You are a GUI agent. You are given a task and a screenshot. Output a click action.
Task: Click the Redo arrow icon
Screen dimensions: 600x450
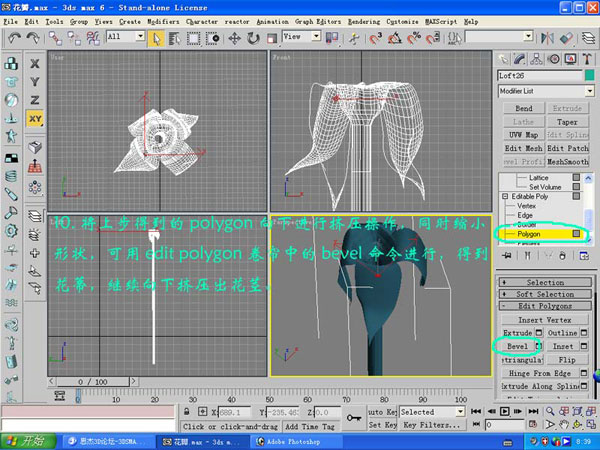(33, 38)
